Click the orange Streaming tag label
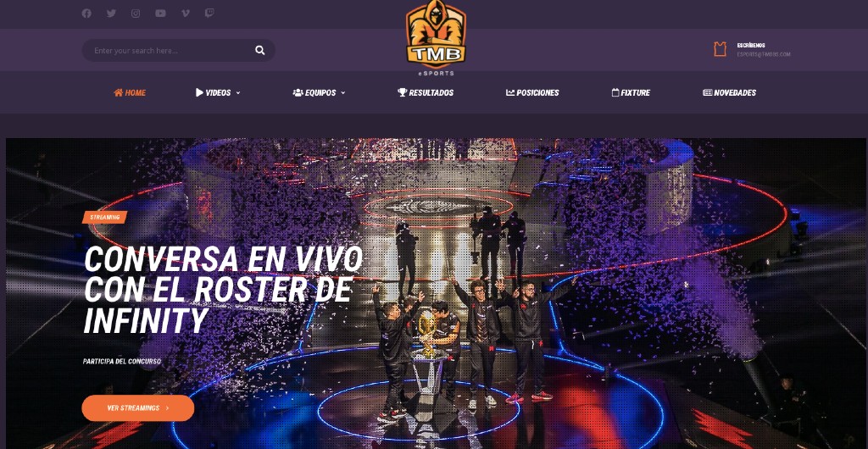Viewport: 868px width, 449px height. point(104,218)
